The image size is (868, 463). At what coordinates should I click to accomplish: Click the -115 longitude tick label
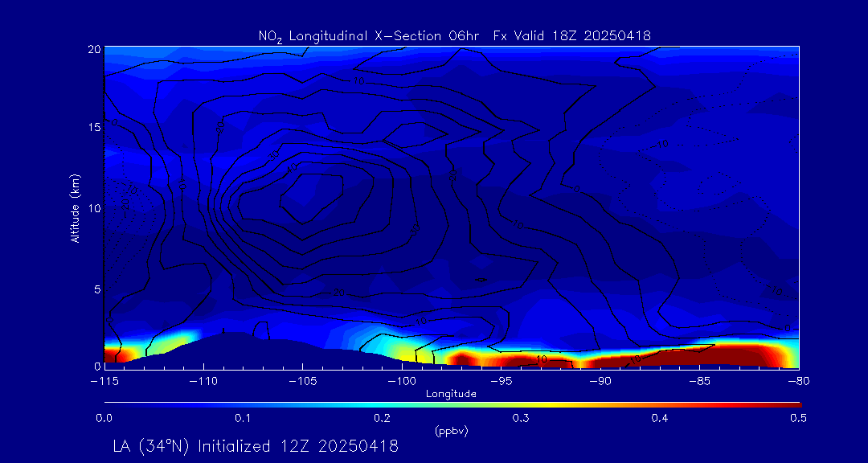coord(104,381)
